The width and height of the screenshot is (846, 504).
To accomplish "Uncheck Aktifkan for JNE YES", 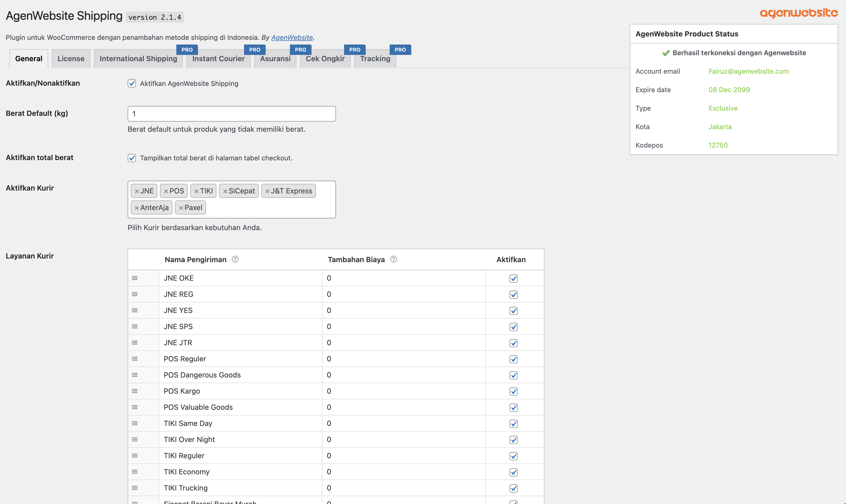I will pyautogui.click(x=513, y=311).
